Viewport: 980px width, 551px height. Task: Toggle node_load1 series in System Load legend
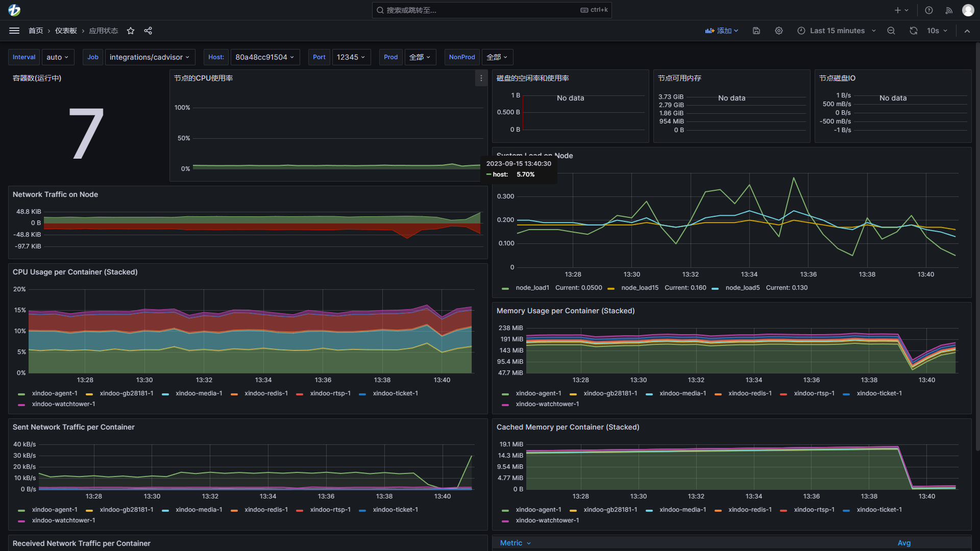click(532, 288)
